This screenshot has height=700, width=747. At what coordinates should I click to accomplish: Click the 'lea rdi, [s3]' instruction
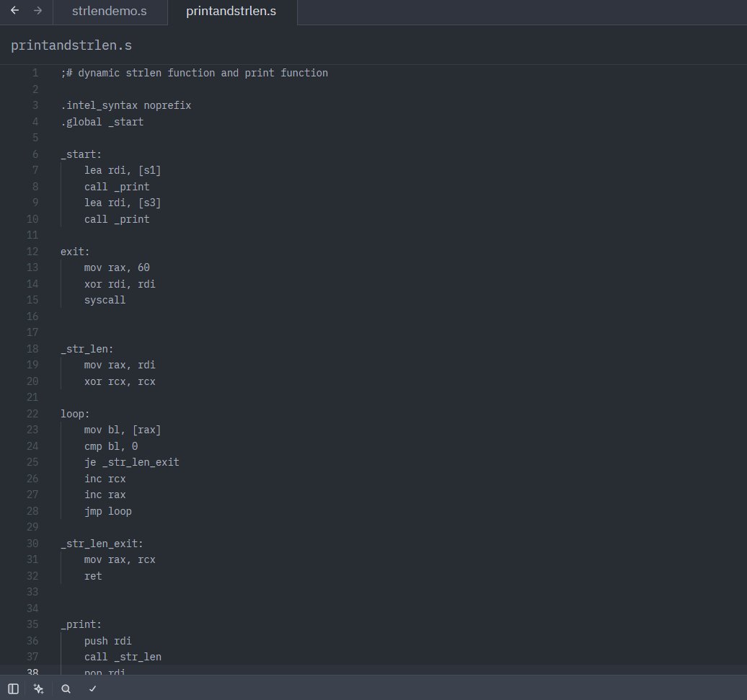click(x=123, y=203)
